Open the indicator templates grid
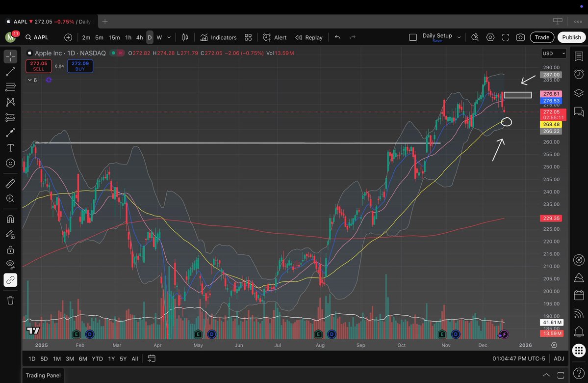The image size is (588, 383). [248, 37]
